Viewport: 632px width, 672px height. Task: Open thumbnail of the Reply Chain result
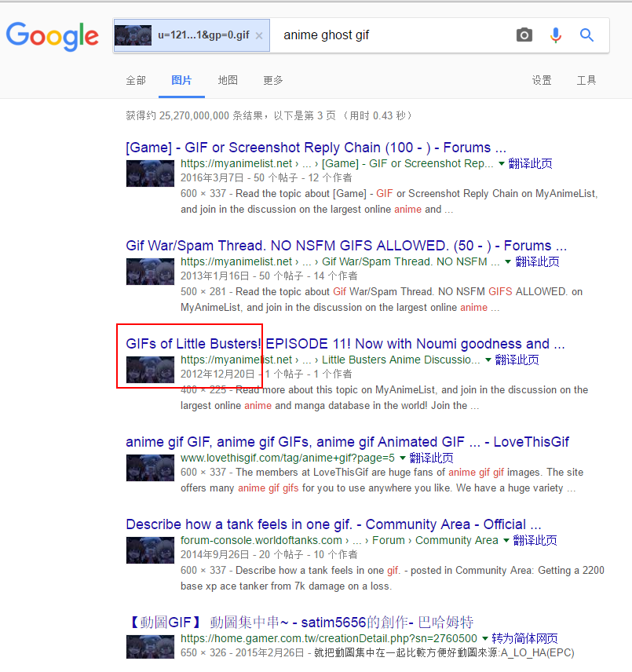pos(150,173)
